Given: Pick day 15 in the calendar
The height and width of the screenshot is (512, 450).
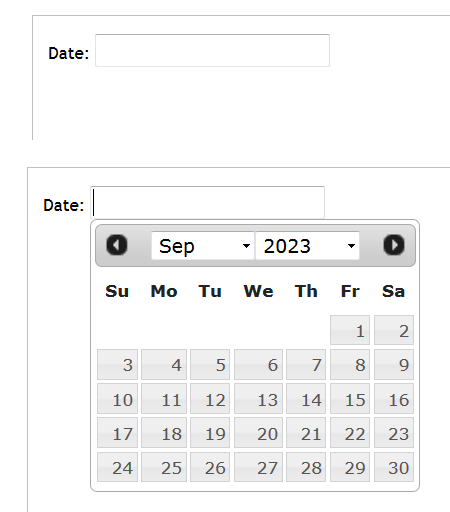Looking at the screenshot, I should (x=350, y=399).
